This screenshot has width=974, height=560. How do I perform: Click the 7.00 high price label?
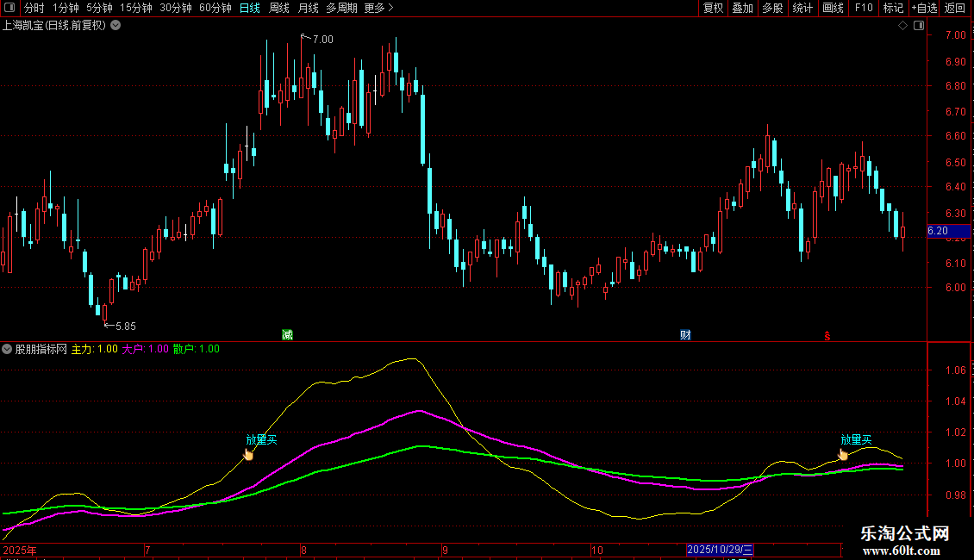pos(323,39)
